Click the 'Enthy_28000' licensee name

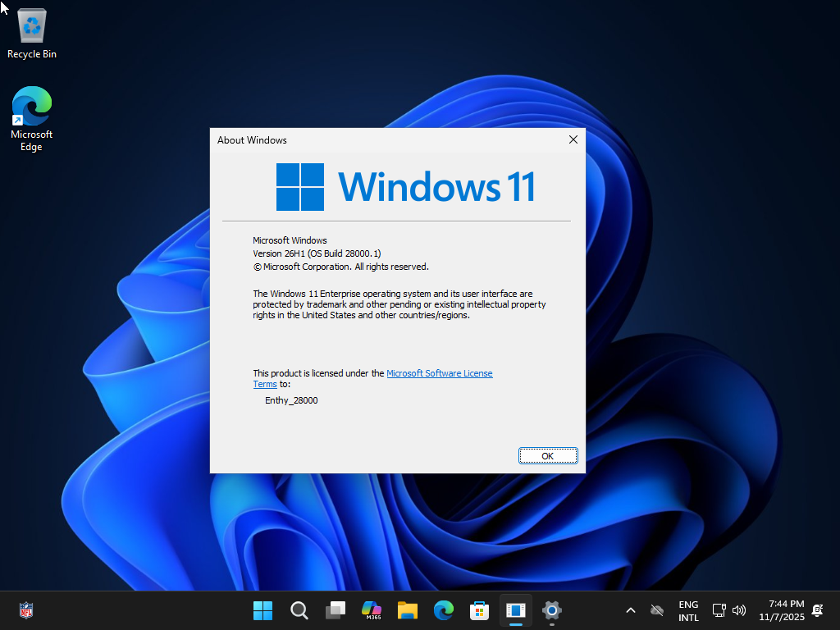(291, 400)
